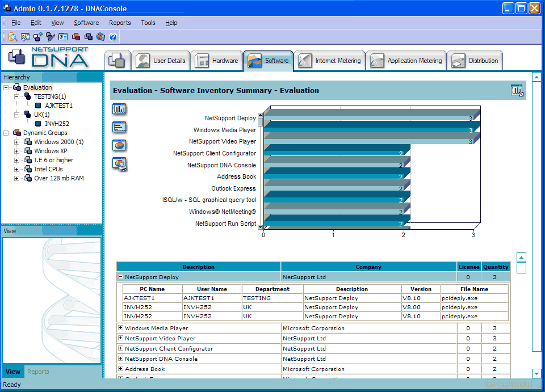545x392 pixels.
Task: Select the Dynamic Groups tree item
Action: 45,133
